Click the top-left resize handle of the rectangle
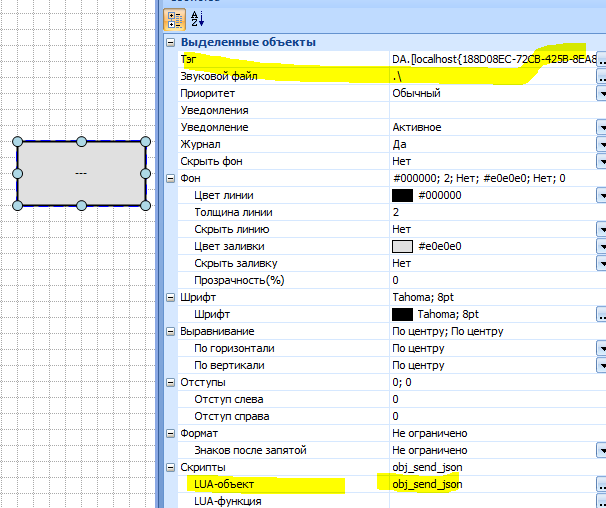This screenshot has width=606, height=508. point(18,142)
